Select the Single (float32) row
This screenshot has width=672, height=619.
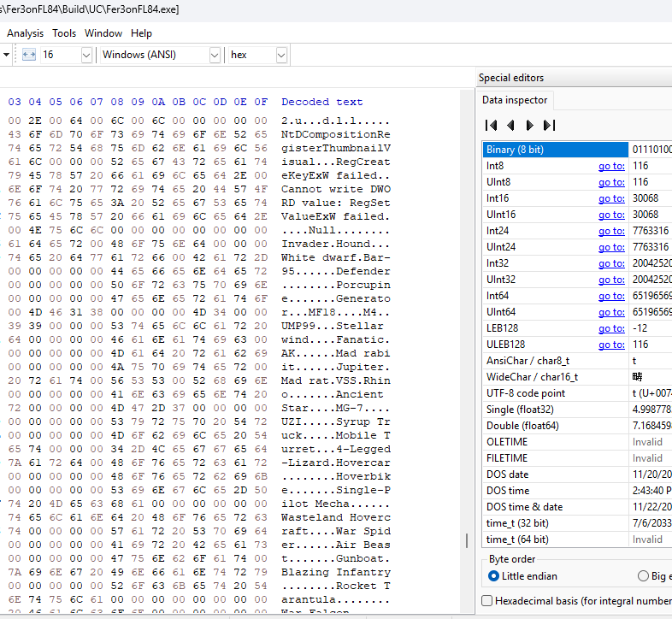click(577, 410)
